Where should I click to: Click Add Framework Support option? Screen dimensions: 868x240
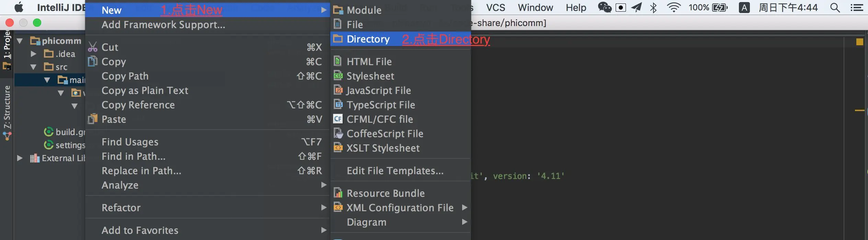coord(163,25)
